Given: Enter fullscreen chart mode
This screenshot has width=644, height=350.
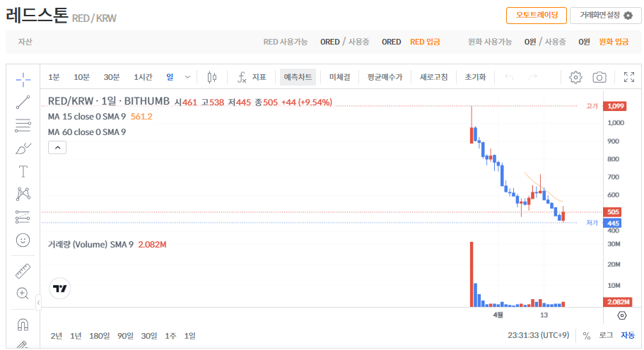Looking at the screenshot, I should [629, 77].
